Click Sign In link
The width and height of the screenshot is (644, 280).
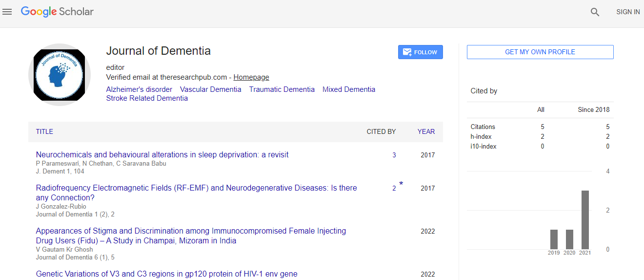click(627, 12)
